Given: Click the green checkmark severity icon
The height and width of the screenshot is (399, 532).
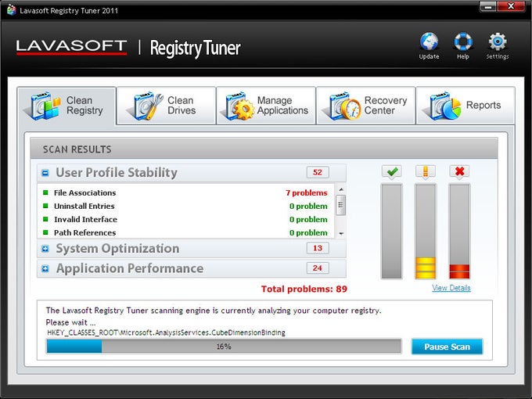Looking at the screenshot, I should [x=392, y=171].
